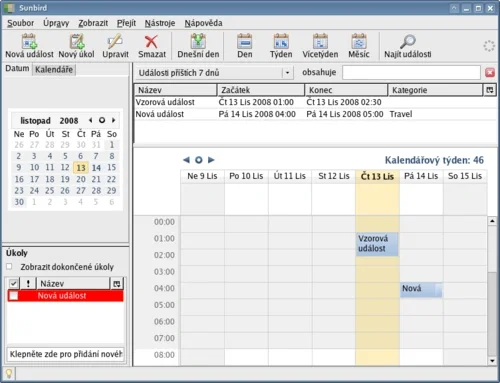Delete with the Smazat red X
The height and width of the screenshot is (383, 500).
[x=152, y=46]
